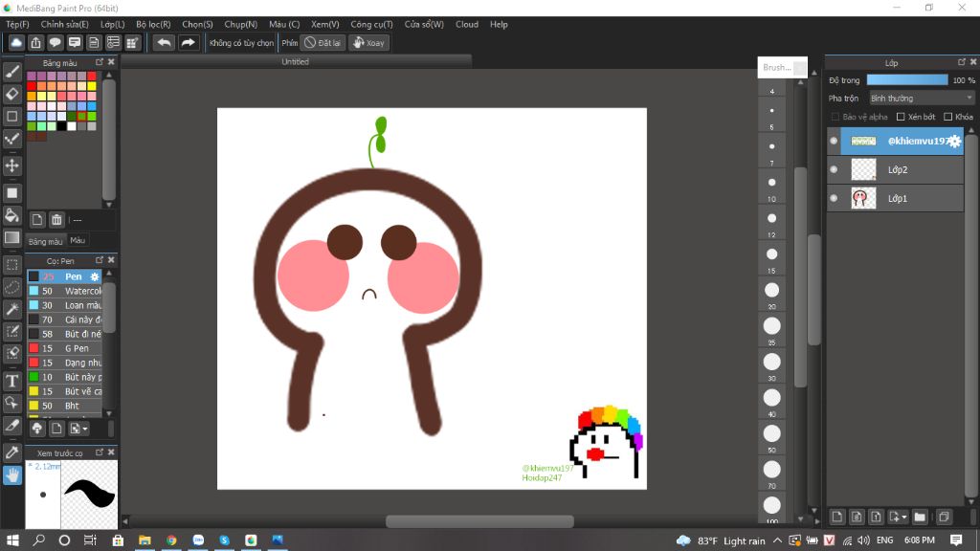Enable the Xén bớt clipping checkbox
The image size is (980, 551).
[x=901, y=117]
